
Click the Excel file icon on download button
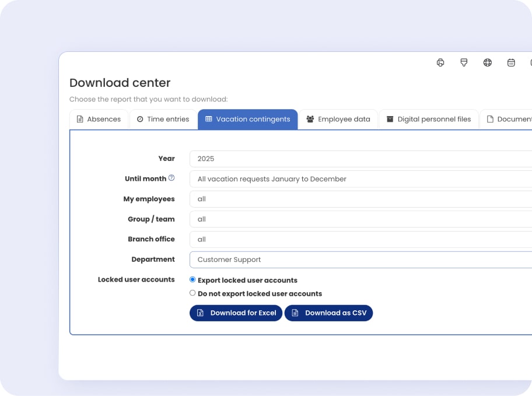coord(200,313)
